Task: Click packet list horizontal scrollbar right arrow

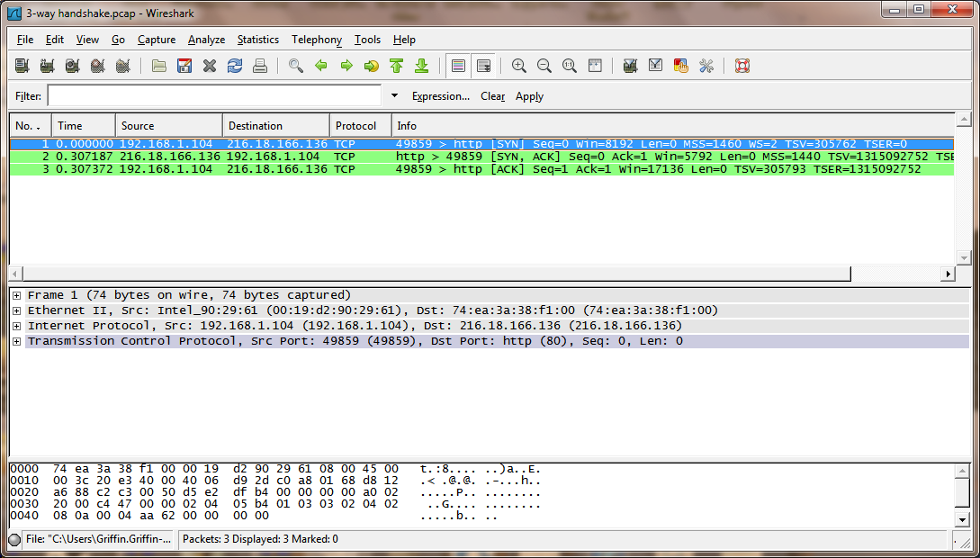Action: 949,274
